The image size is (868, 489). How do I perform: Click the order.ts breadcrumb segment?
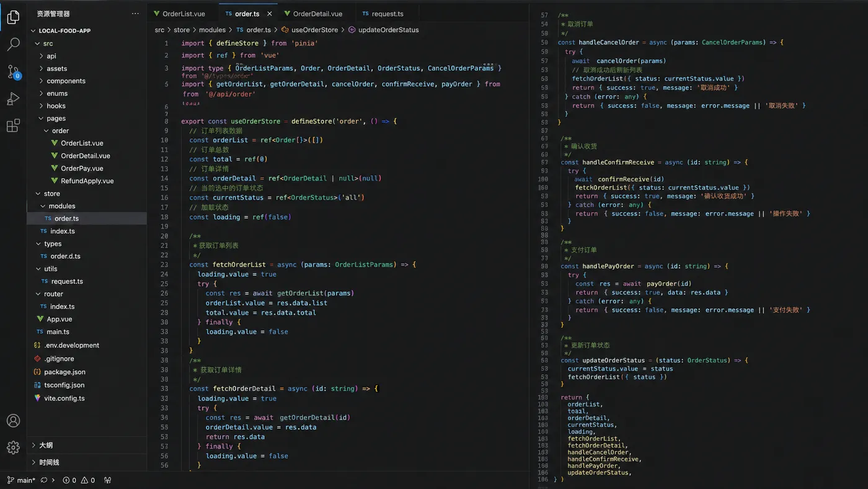(254, 30)
